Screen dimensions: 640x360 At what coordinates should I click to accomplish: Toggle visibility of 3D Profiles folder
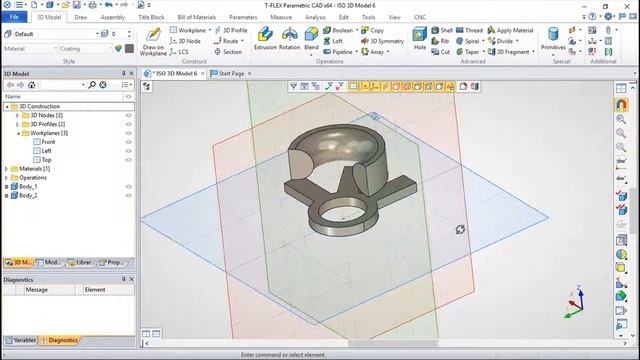pyautogui.click(x=129, y=124)
